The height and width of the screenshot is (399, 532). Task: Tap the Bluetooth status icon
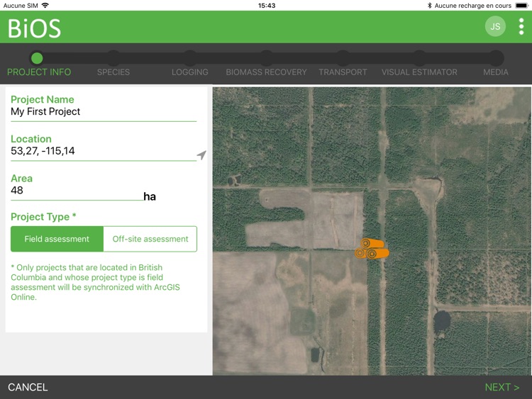(x=429, y=6)
